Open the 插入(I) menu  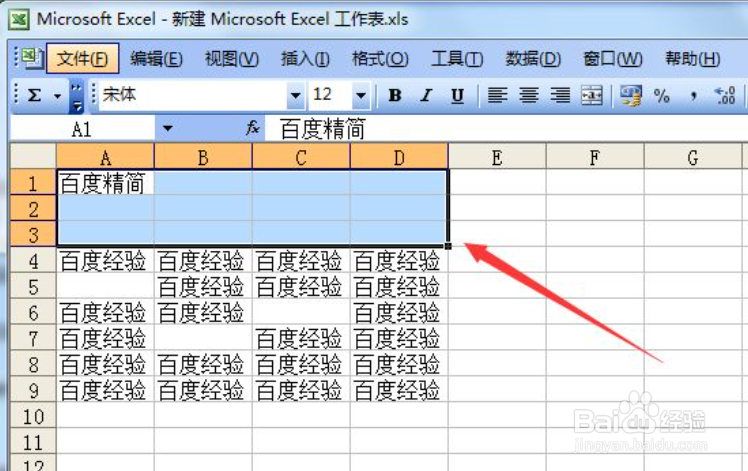point(305,59)
